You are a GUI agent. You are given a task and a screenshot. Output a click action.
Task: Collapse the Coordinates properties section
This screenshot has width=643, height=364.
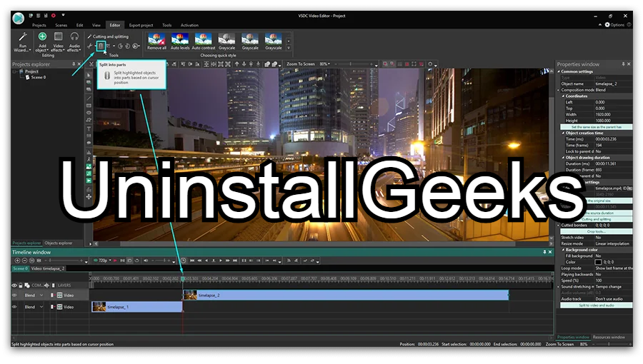[564, 96]
